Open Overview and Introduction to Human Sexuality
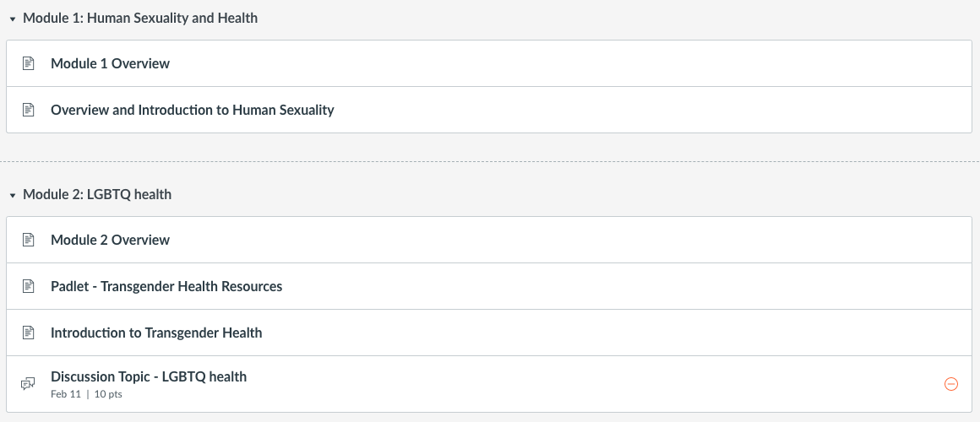 click(192, 110)
